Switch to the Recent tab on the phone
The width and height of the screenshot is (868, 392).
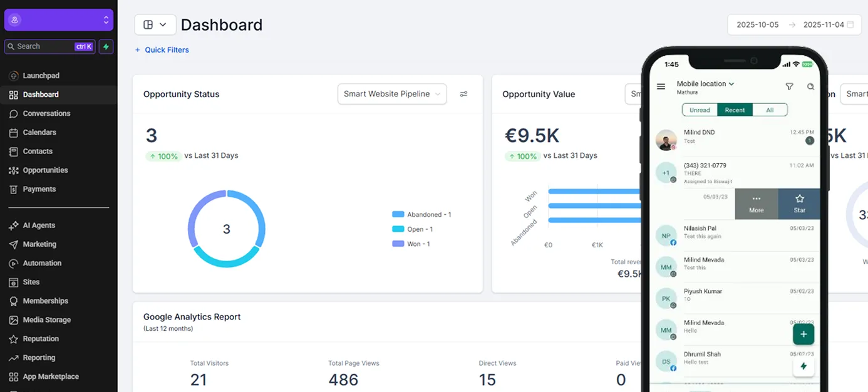[735, 110]
